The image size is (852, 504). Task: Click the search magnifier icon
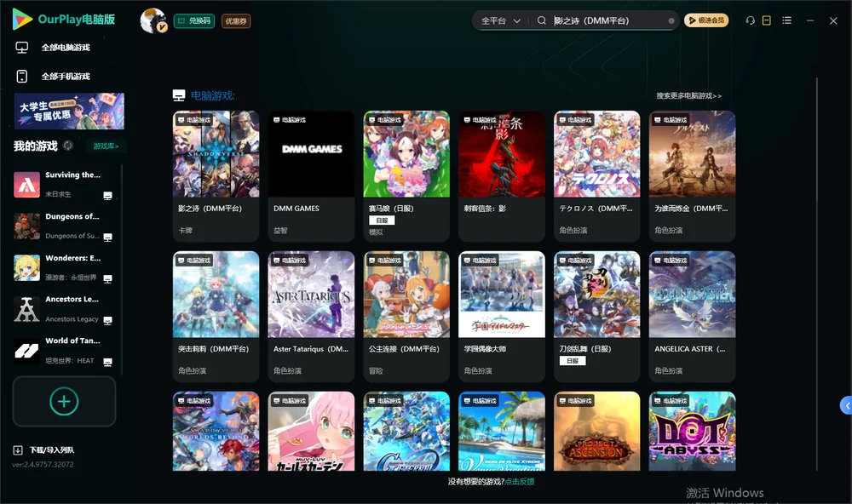(x=541, y=20)
